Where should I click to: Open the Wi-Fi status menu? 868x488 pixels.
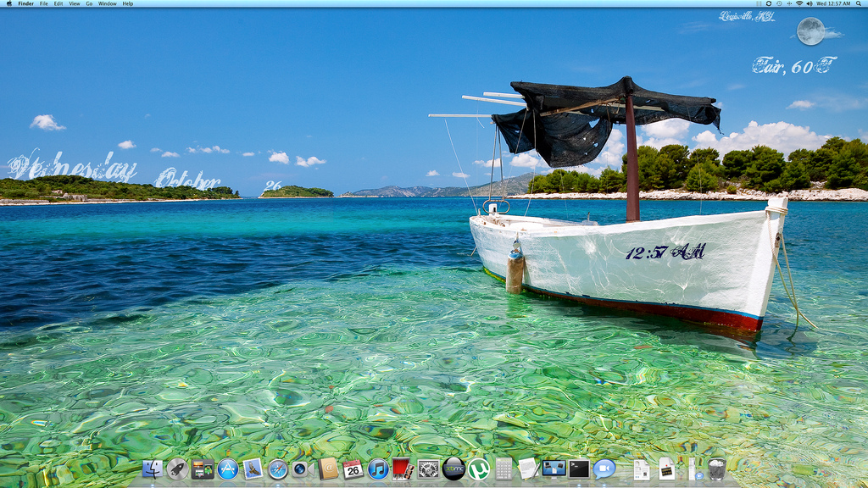point(799,3)
